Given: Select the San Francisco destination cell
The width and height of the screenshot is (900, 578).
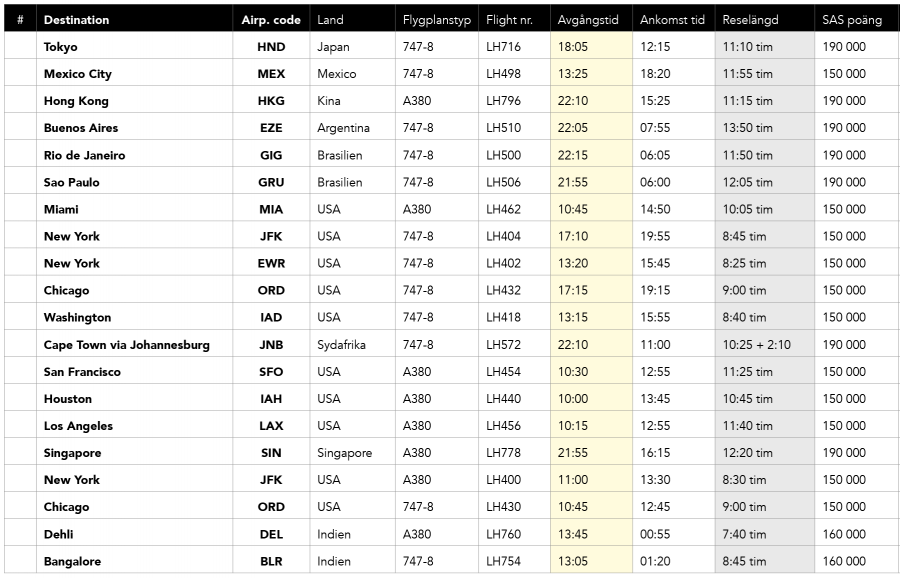Looking at the screenshot, I should click(x=82, y=372).
